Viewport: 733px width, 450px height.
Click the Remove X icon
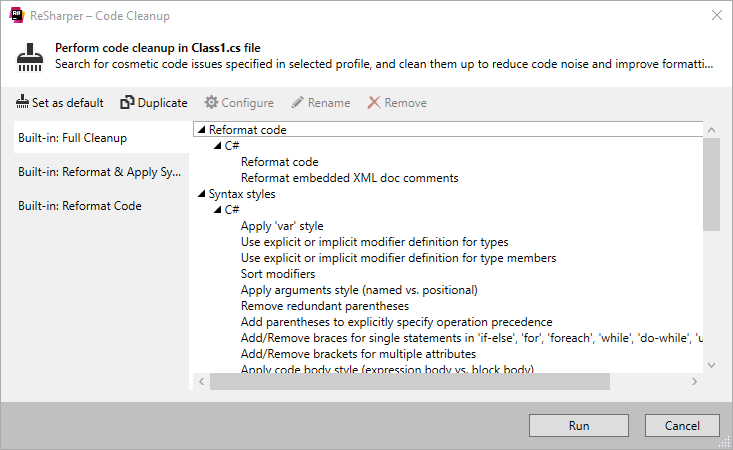[374, 103]
